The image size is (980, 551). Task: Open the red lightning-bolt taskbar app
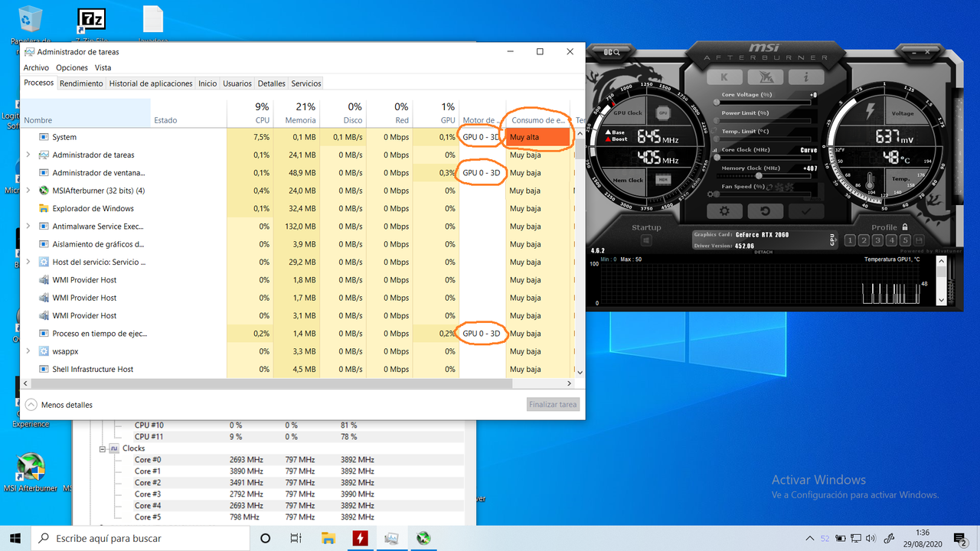click(360, 538)
